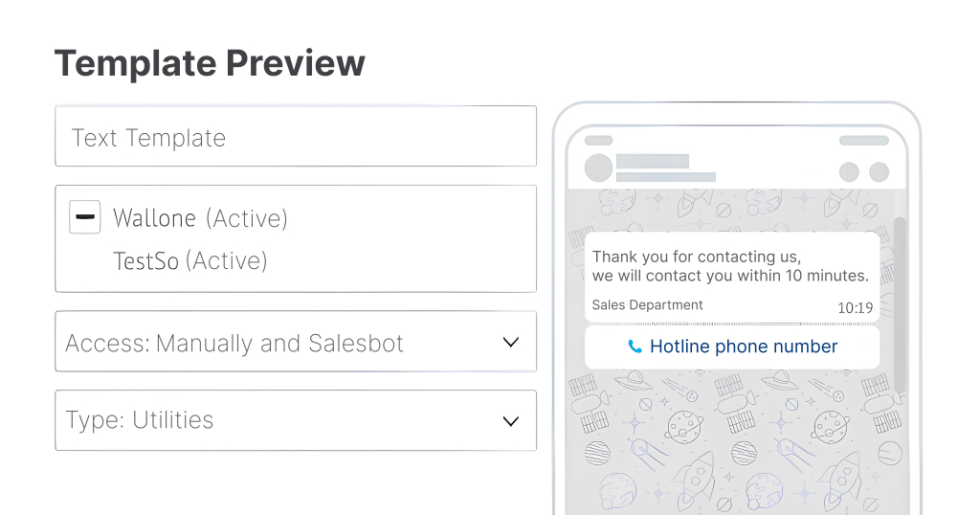The image size is (980, 515).
Task: Click the 10:19 message timestamp
Action: click(855, 308)
